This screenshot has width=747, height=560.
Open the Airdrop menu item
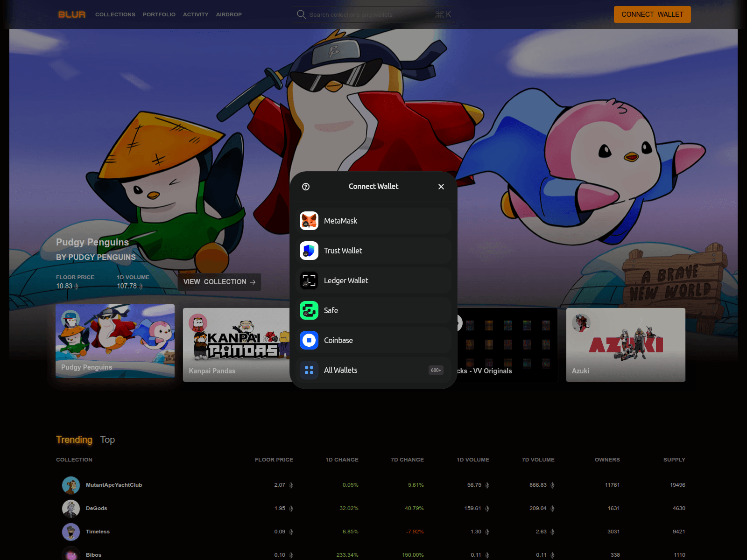tap(229, 14)
